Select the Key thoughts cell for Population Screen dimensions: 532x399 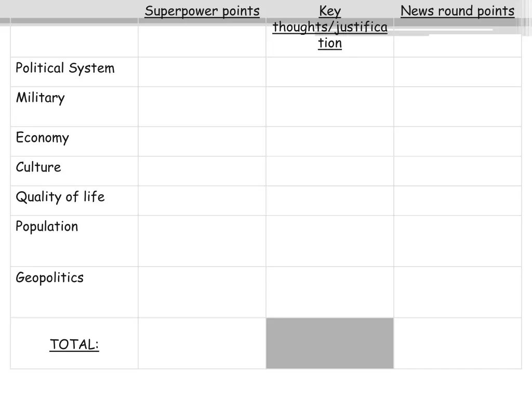pyautogui.click(x=330, y=241)
